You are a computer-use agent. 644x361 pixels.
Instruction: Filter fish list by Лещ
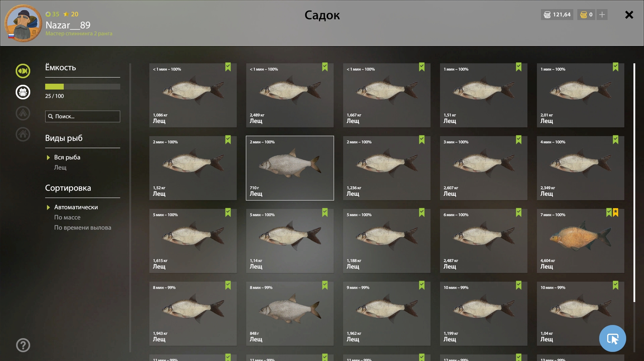coord(60,167)
